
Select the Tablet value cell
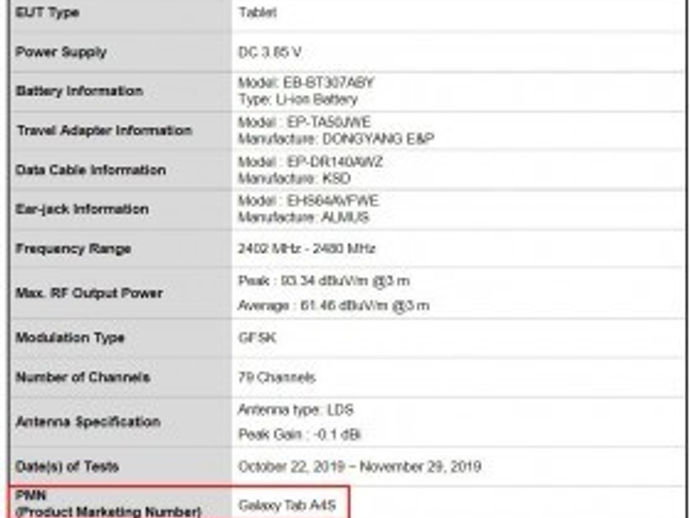[258, 13]
